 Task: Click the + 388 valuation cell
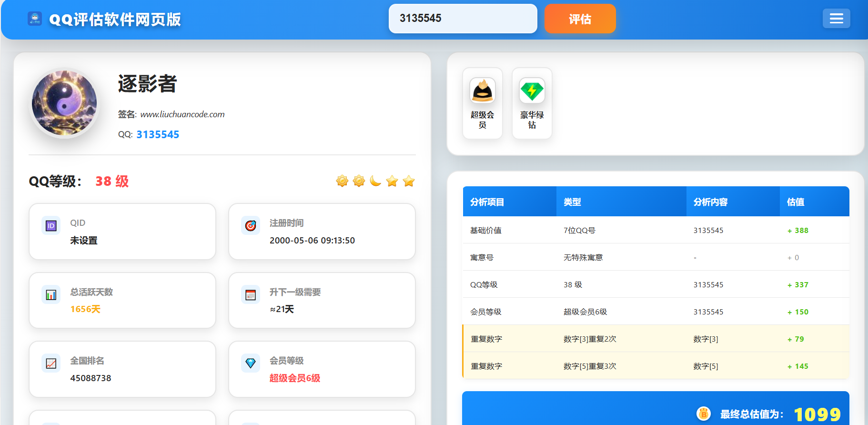[x=798, y=231]
